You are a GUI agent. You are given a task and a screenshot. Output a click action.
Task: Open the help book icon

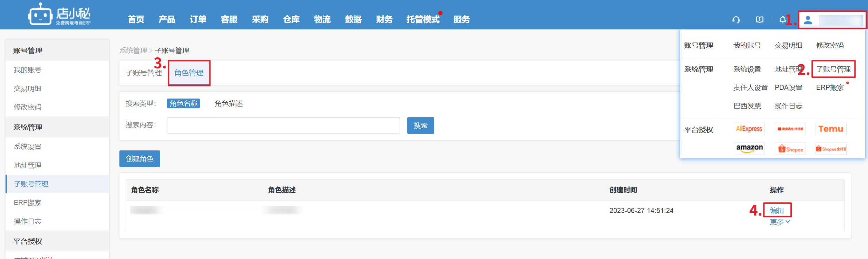coord(760,20)
